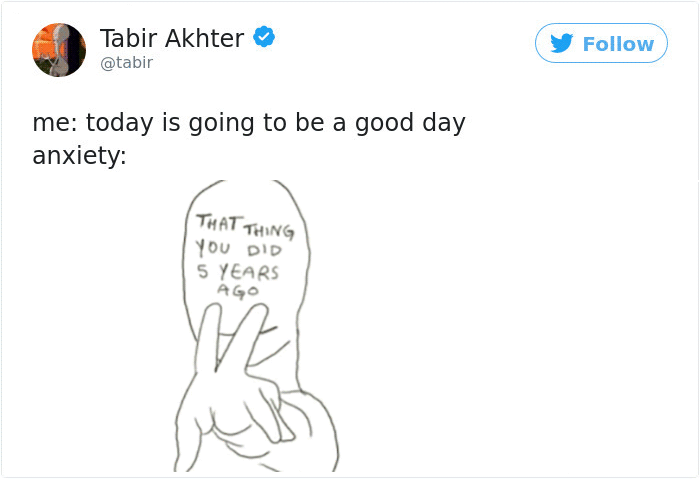The width and height of the screenshot is (700, 479).
Task: Click the blue verified badge
Action: (x=264, y=37)
